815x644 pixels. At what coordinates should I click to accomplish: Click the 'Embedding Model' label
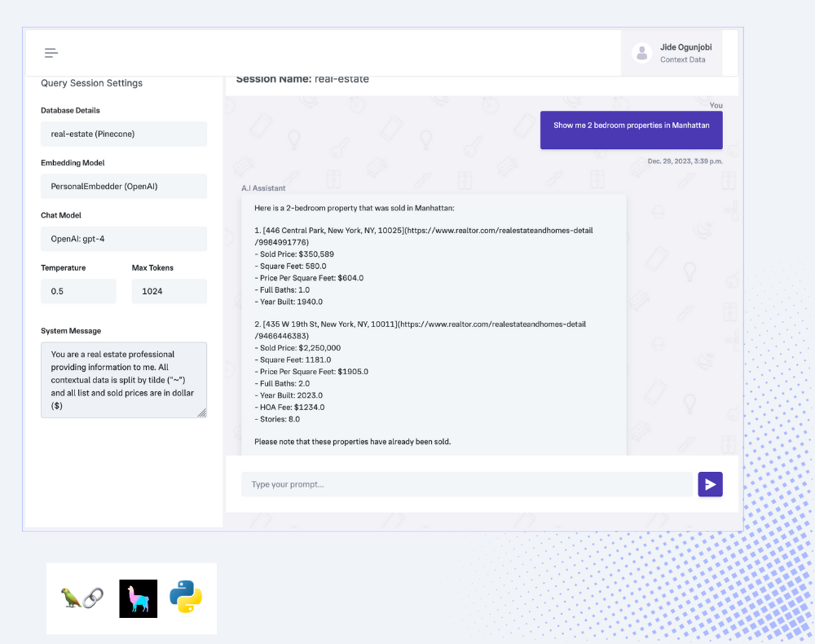(x=73, y=163)
